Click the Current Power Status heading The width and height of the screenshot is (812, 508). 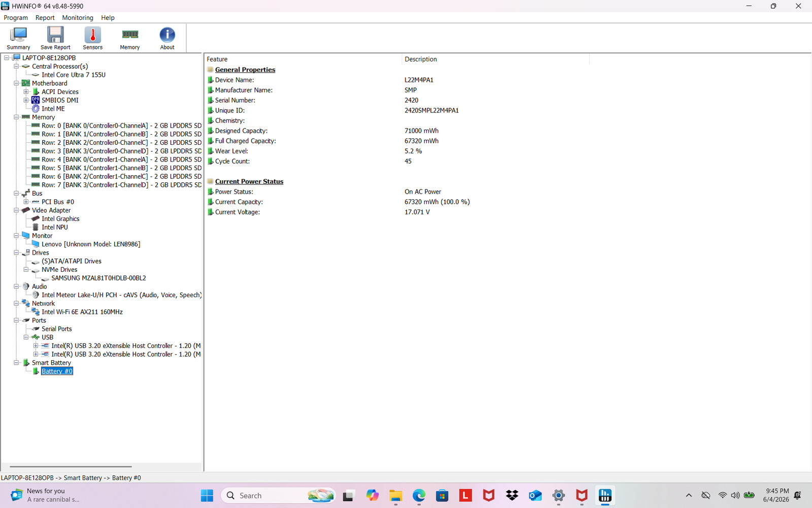[x=249, y=181]
